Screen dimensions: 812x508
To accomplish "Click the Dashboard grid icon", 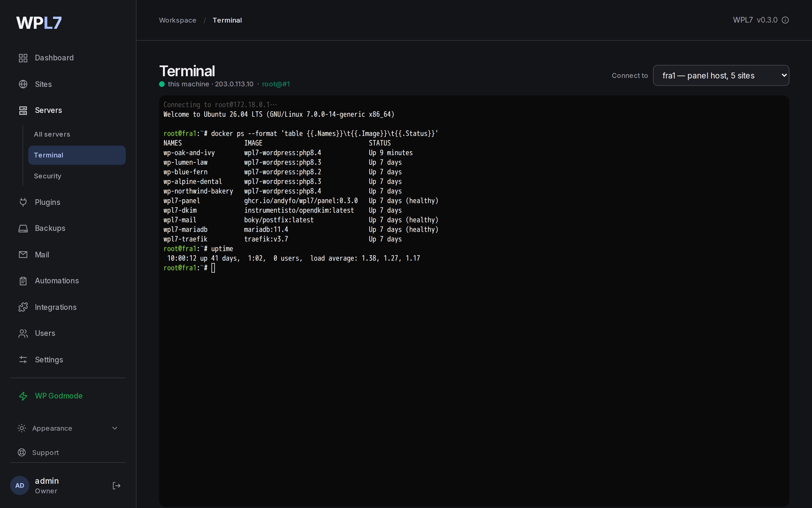I will 23,58.
